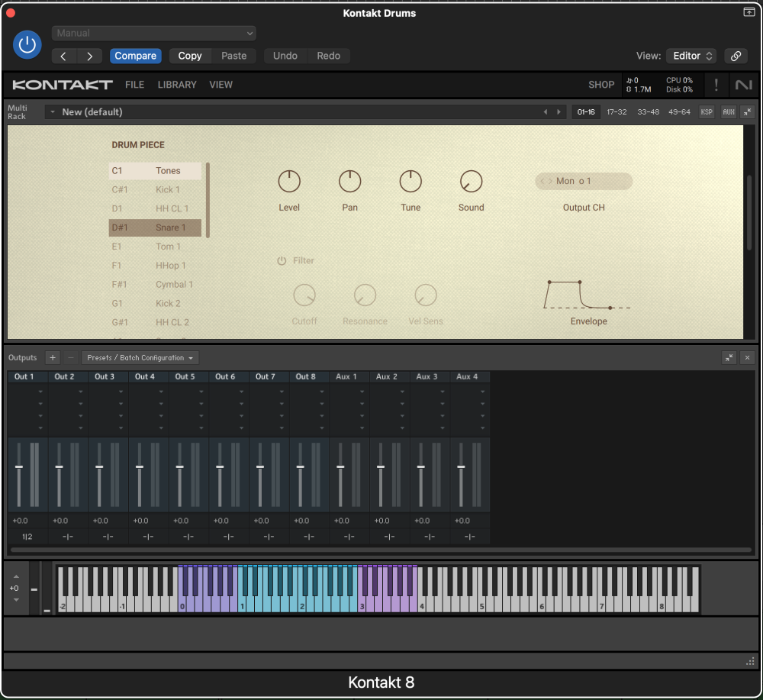Select C1 Tones drum piece
This screenshot has height=700, width=763.
click(x=155, y=171)
